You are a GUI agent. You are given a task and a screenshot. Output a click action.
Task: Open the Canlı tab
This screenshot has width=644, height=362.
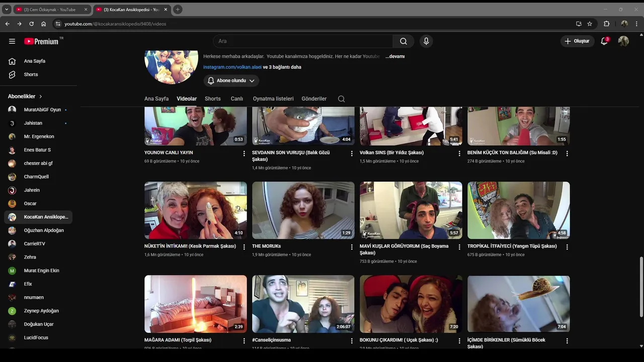pyautogui.click(x=237, y=99)
